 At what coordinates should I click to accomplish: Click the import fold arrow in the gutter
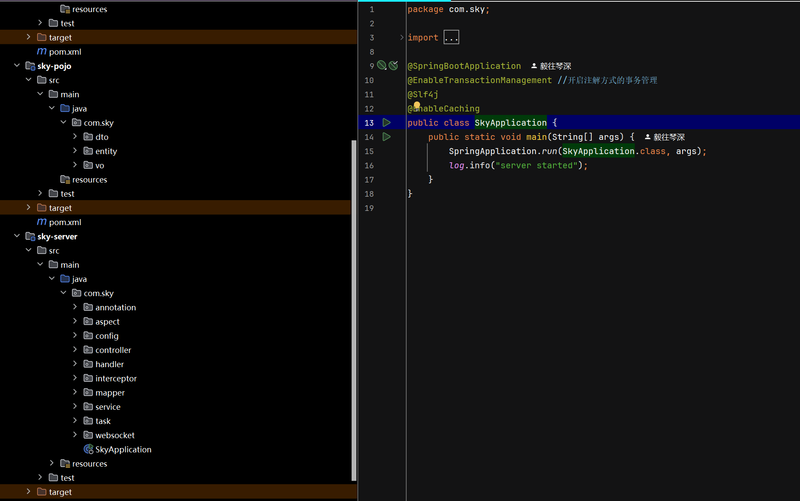pos(402,37)
